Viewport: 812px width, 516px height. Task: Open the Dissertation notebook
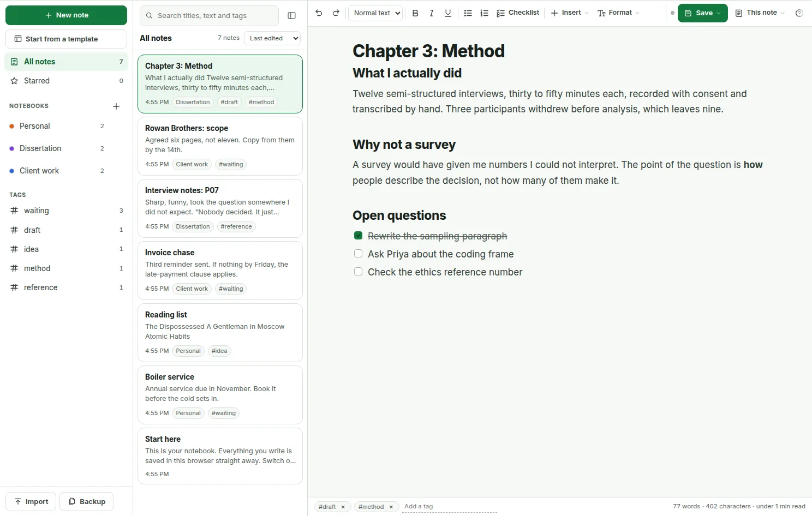57,148
